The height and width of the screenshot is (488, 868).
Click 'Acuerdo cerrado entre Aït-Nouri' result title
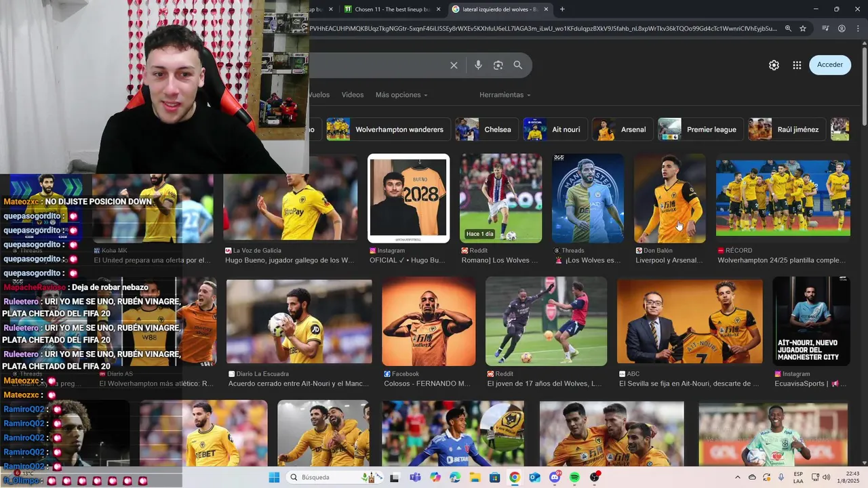(298, 384)
